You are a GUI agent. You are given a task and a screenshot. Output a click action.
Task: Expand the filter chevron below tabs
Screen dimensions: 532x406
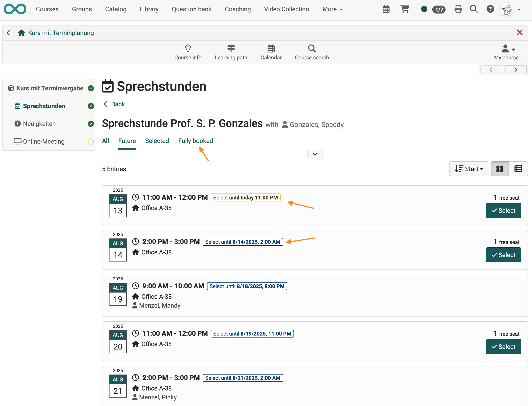point(315,154)
